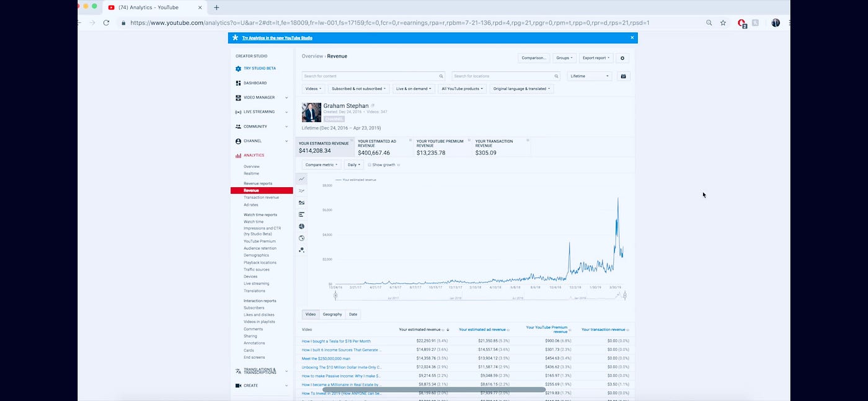Viewport: 868px width, 401px height.
Task: Open the Lifetime date range dropdown
Action: tap(590, 76)
